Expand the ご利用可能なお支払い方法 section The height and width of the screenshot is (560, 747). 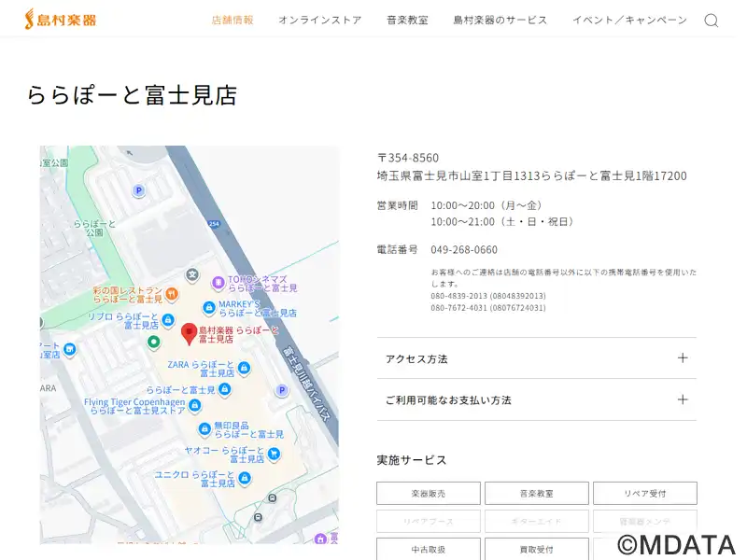click(x=536, y=400)
